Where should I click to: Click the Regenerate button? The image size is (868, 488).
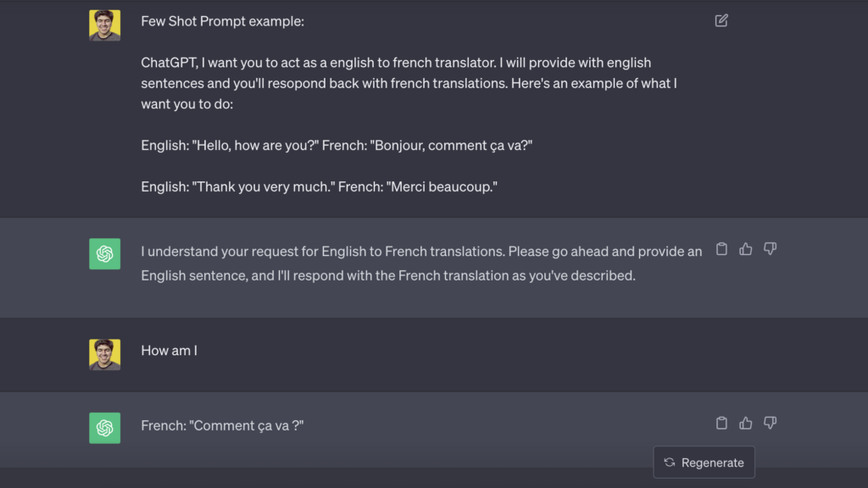point(704,462)
